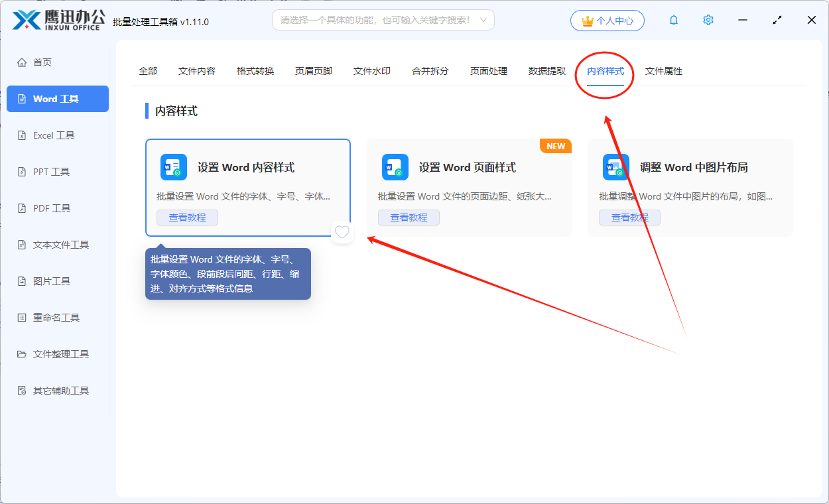Click the folder icon beside 文件整理工具

(22, 354)
